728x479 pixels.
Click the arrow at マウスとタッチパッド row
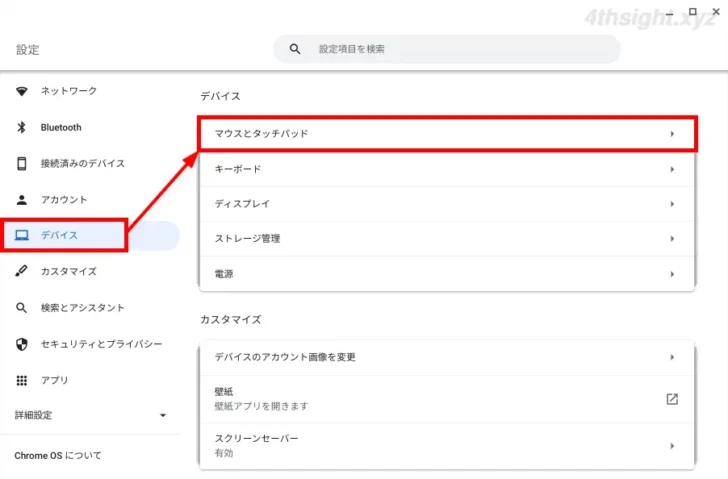tap(672, 134)
